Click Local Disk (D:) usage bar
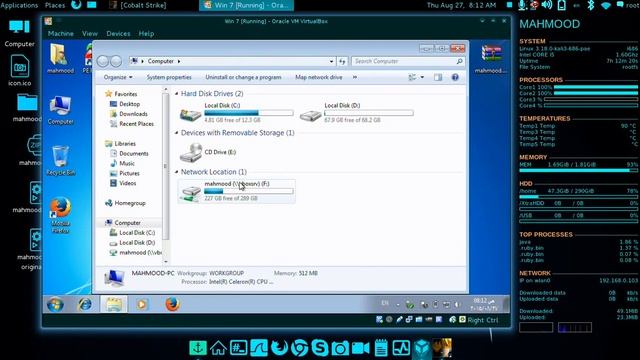The height and width of the screenshot is (360, 640). (369, 113)
